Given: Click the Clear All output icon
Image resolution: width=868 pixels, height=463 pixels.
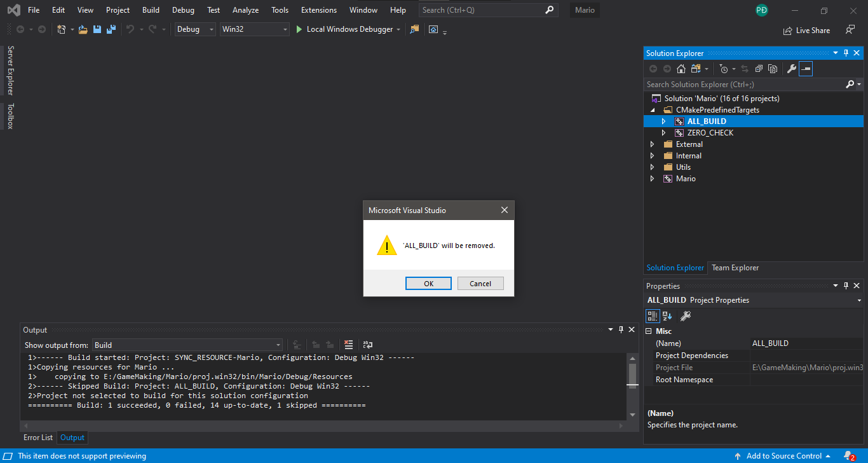Looking at the screenshot, I should click(x=348, y=345).
